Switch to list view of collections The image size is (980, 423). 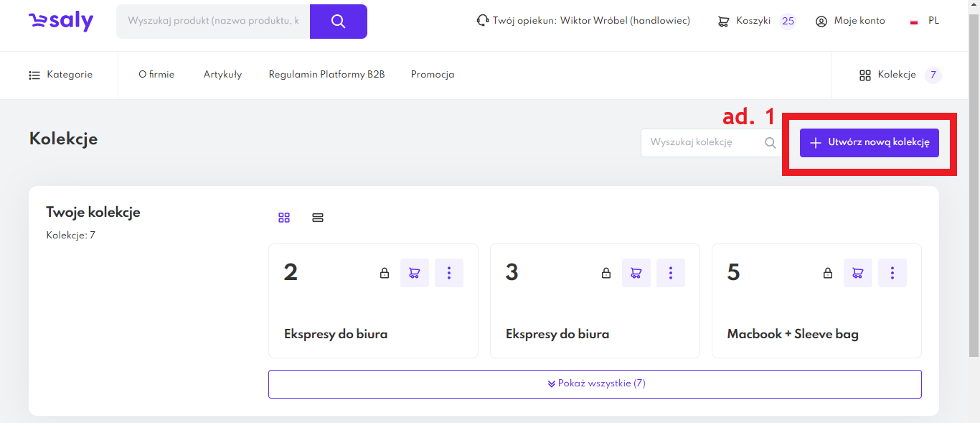(318, 218)
